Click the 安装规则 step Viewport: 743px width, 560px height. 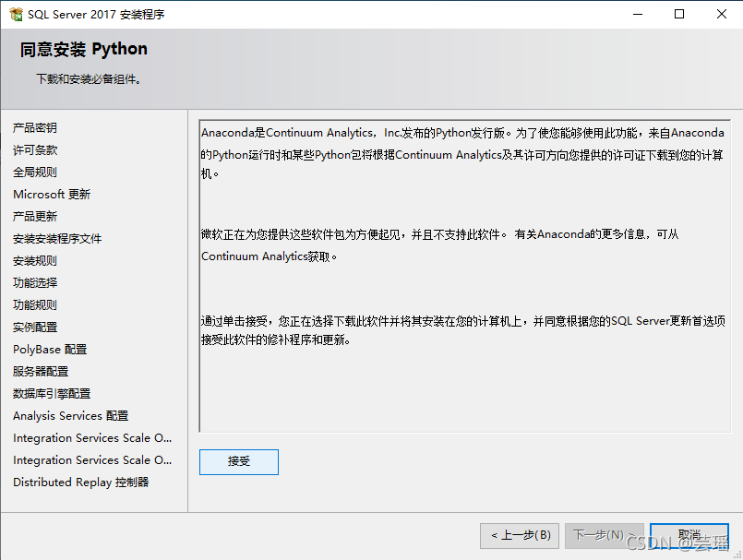(x=35, y=260)
